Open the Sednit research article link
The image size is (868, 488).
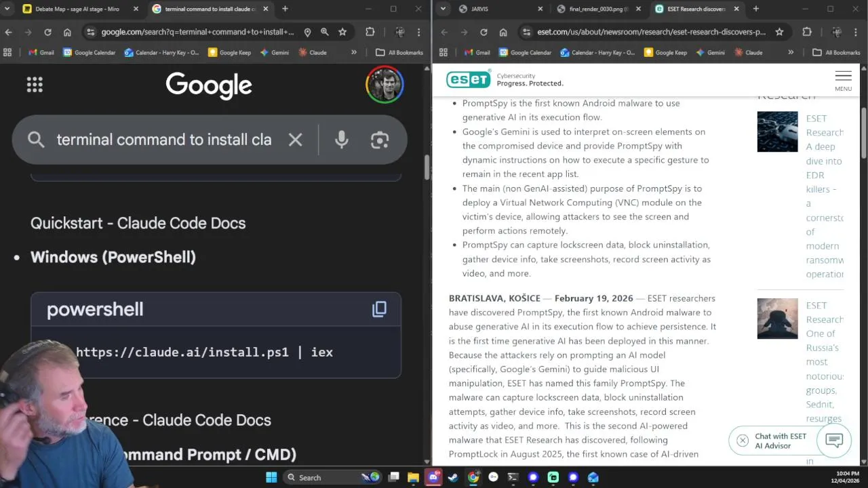825,383
